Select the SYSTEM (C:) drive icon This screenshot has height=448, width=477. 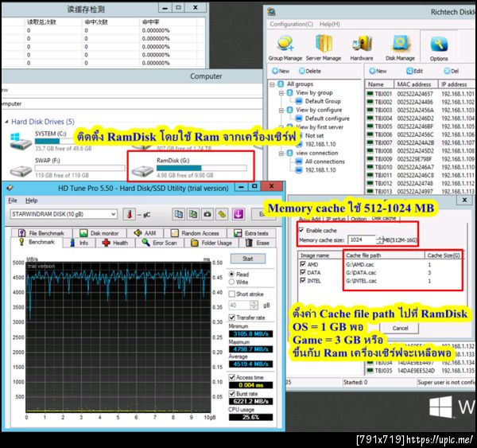21,142
